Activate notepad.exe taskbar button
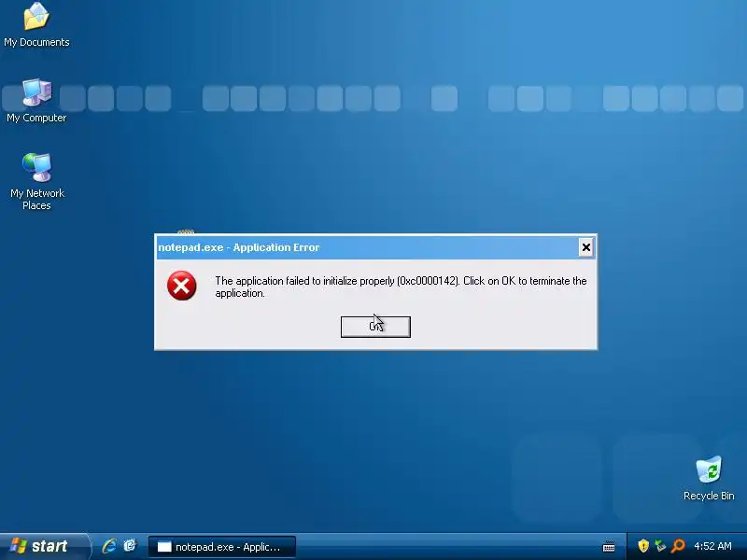Image resolution: width=747 pixels, height=560 pixels. coord(221,547)
